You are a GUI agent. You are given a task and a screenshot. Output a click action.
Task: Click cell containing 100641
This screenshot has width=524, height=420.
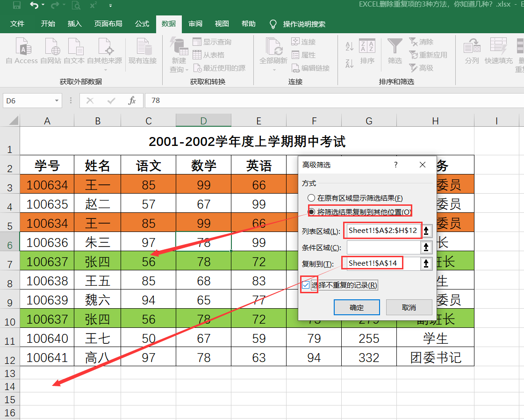pyautogui.click(x=47, y=357)
